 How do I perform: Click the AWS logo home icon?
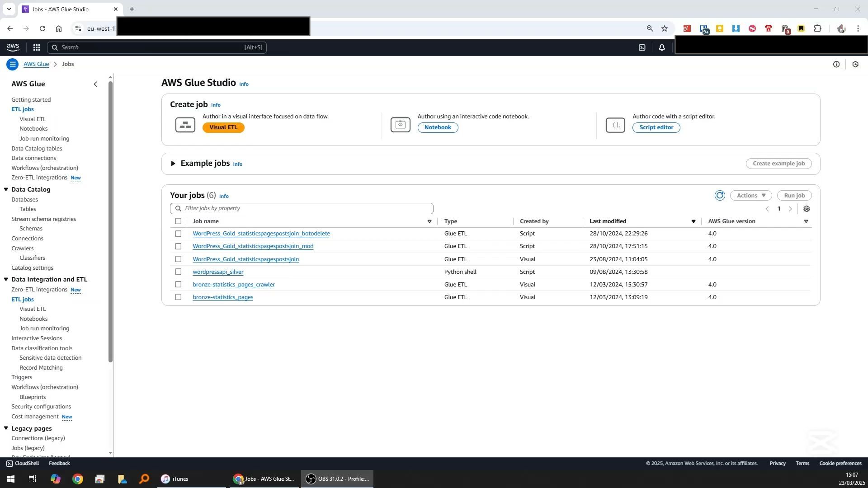coord(13,47)
